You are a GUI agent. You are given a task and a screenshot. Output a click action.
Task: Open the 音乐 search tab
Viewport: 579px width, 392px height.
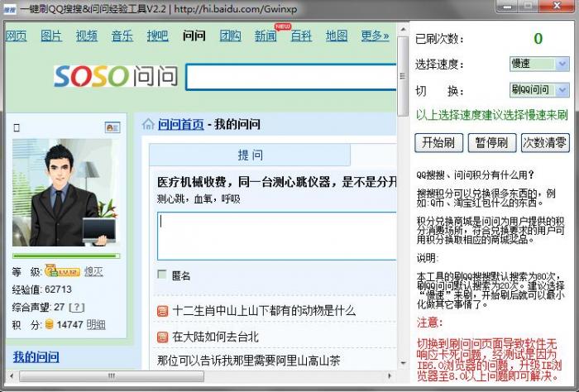click(x=122, y=36)
